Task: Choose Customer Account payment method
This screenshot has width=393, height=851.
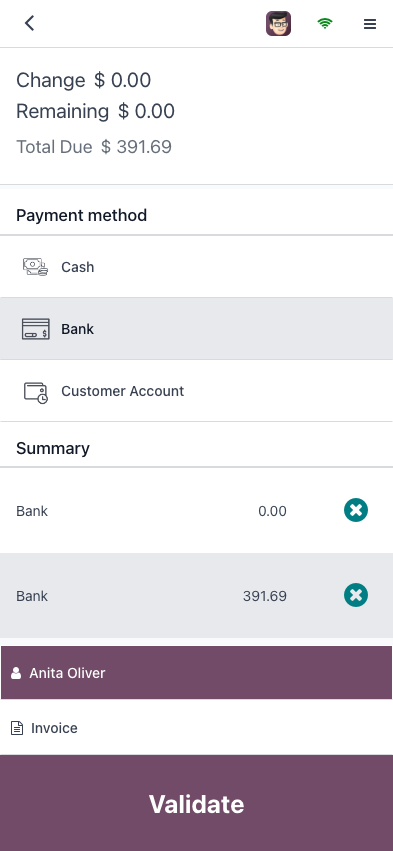Action: (196, 391)
